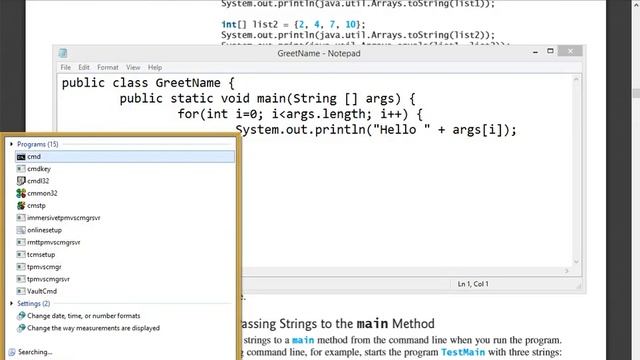Click the tpmvscmgrsvr program icon
This screenshot has width=640, height=360.
21,279
